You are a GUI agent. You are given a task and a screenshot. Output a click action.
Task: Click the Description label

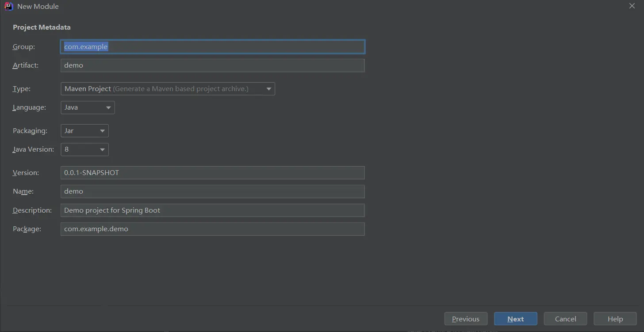pos(32,210)
